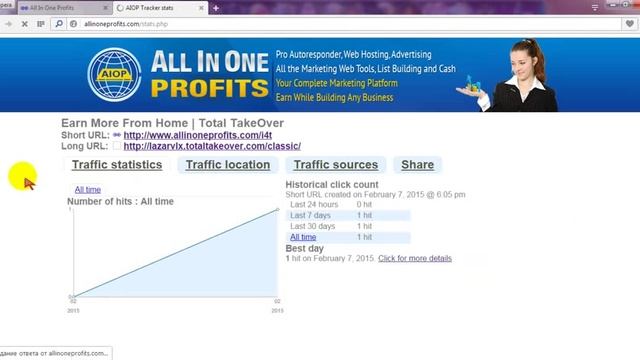640x360 pixels.
Task: Click 'Number of hits : All time' chart title
Action: (x=120, y=201)
